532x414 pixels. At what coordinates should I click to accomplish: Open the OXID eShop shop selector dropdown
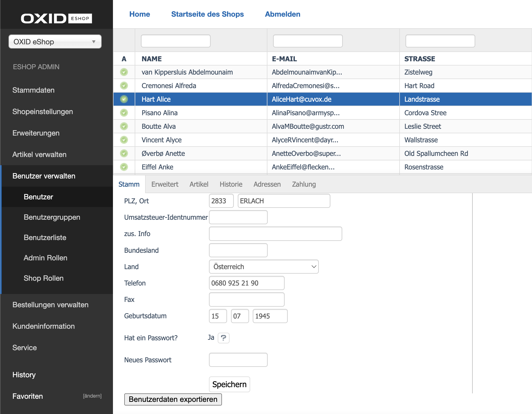(x=55, y=42)
